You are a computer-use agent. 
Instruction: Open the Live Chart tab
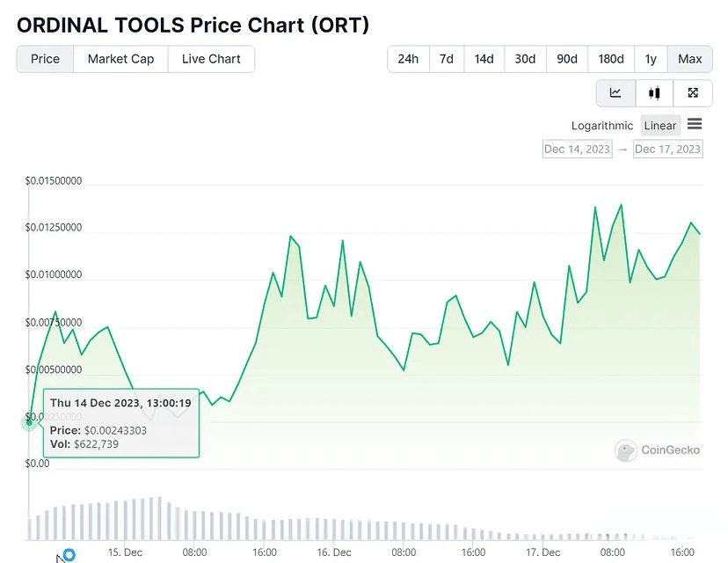(x=211, y=59)
